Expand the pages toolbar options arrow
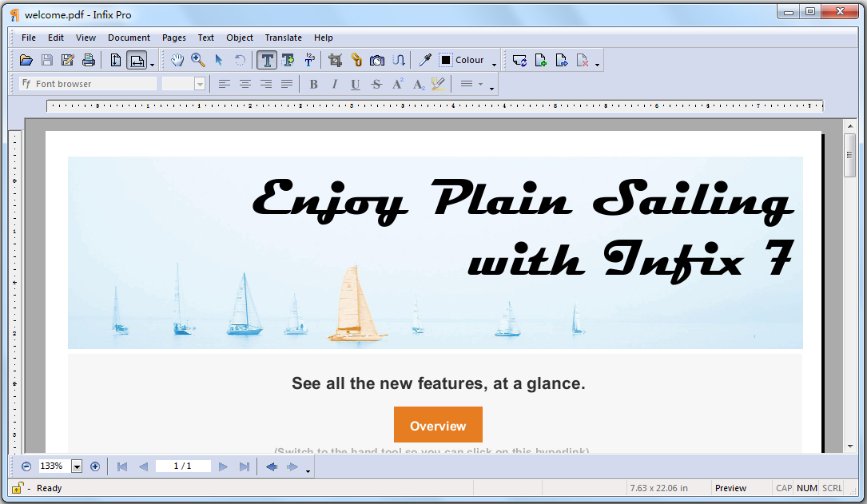The image size is (867, 504). click(x=597, y=65)
